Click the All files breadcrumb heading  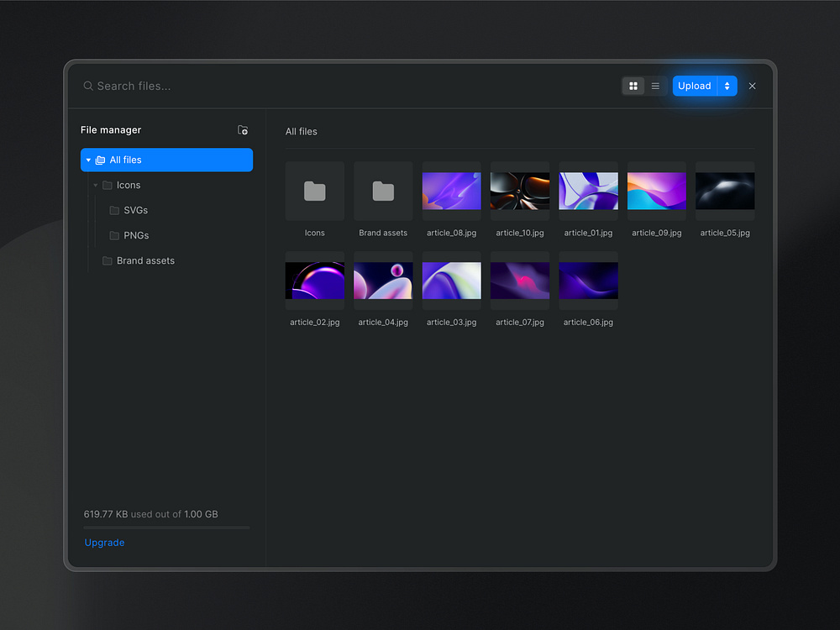[301, 132]
